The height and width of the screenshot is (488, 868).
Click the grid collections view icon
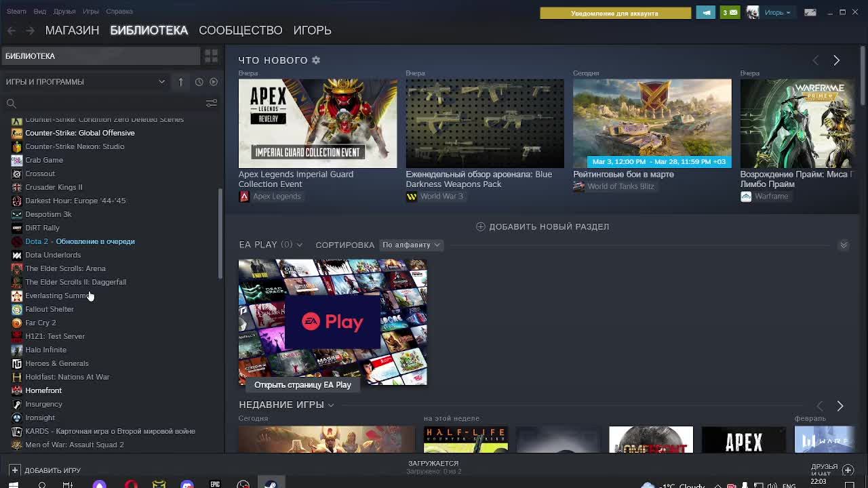click(x=211, y=56)
